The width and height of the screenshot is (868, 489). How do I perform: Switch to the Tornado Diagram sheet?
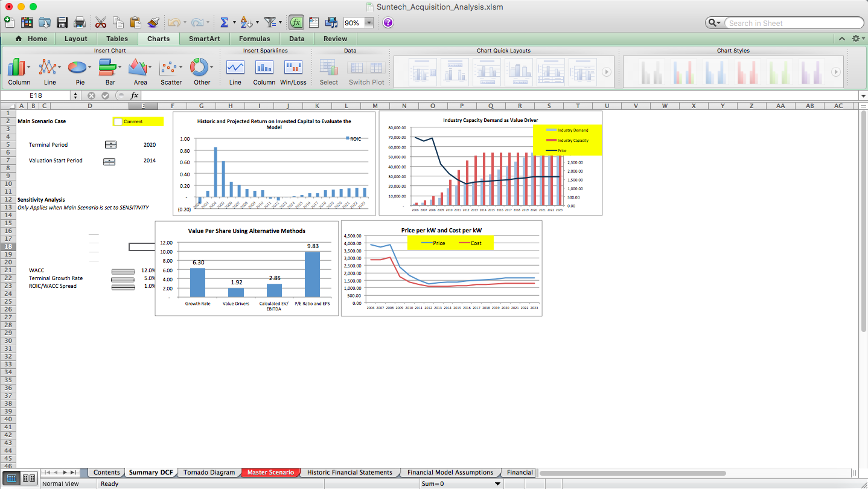point(209,472)
